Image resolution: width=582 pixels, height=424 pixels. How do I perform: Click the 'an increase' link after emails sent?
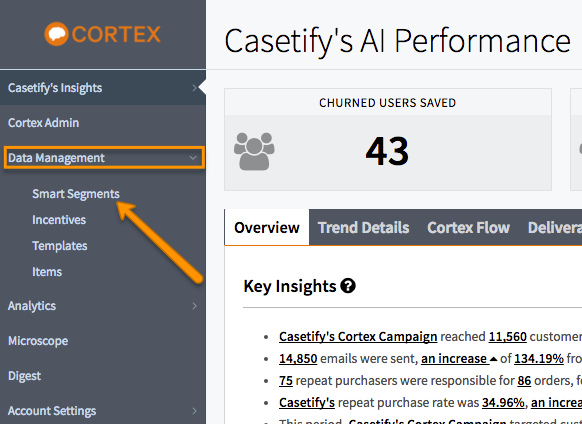[x=454, y=359]
